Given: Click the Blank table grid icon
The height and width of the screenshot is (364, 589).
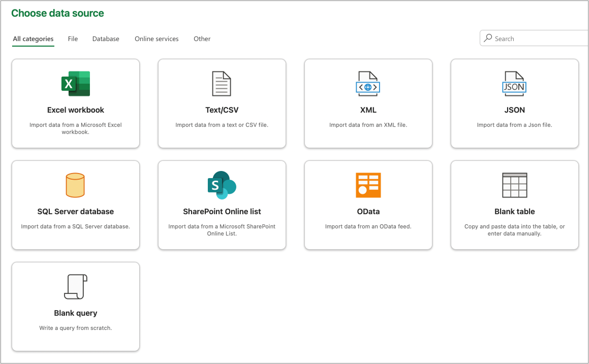Looking at the screenshot, I should coord(514,185).
